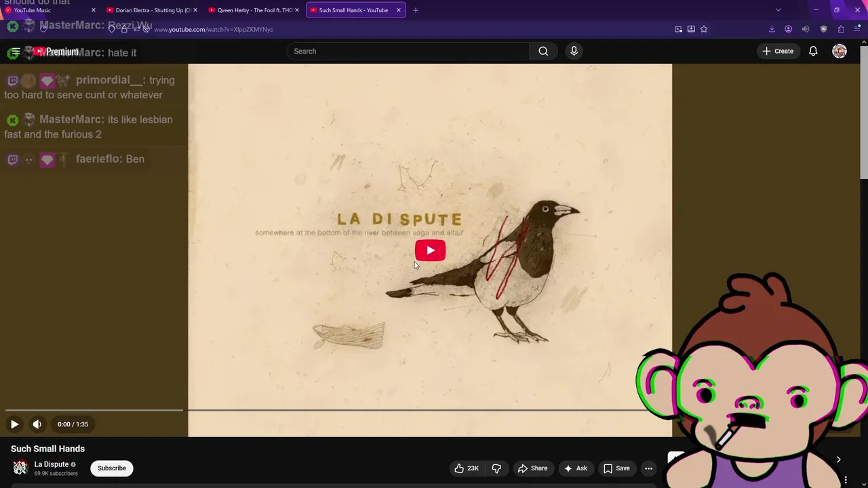Open more actions three-dot menu
This screenshot has height=488, width=868.
coord(648,468)
